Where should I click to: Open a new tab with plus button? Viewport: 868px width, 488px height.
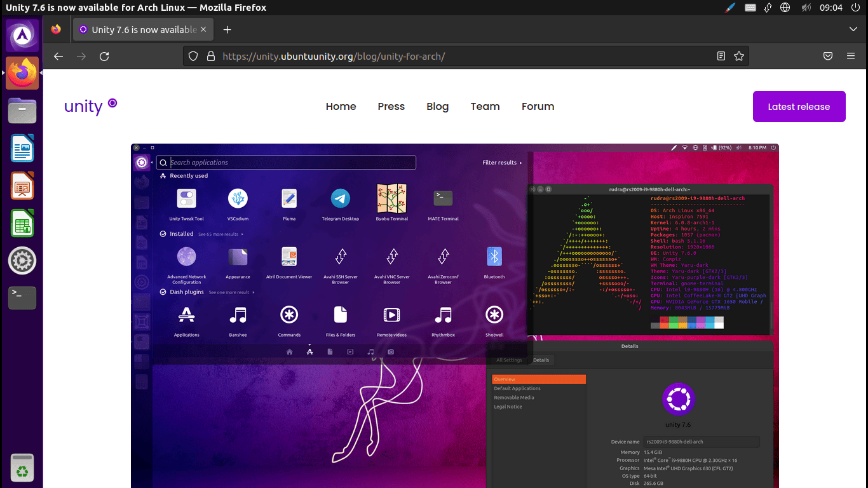tap(227, 30)
